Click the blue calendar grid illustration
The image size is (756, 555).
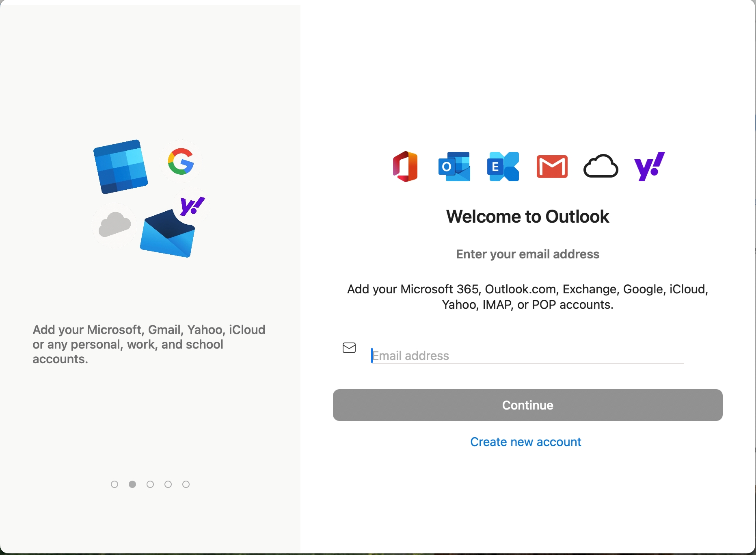tap(121, 167)
